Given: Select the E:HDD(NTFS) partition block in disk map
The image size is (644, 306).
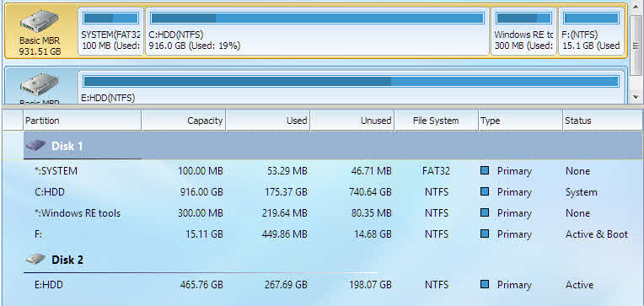Looking at the screenshot, I should point(351,86).
